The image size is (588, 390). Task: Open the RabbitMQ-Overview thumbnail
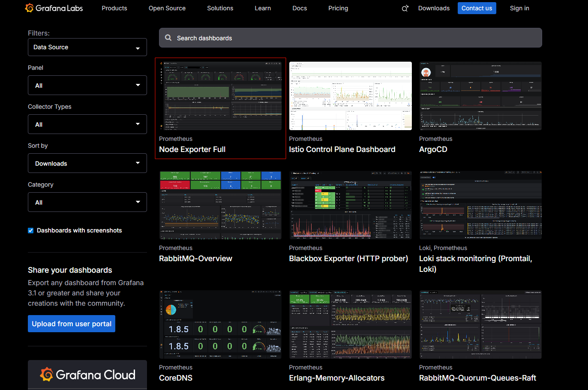(220, 205)
